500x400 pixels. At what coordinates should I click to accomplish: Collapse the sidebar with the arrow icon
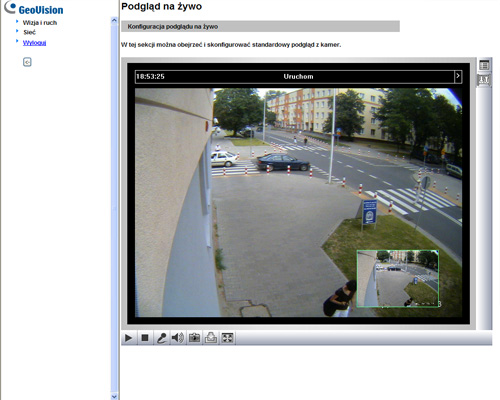click(27, 62)
